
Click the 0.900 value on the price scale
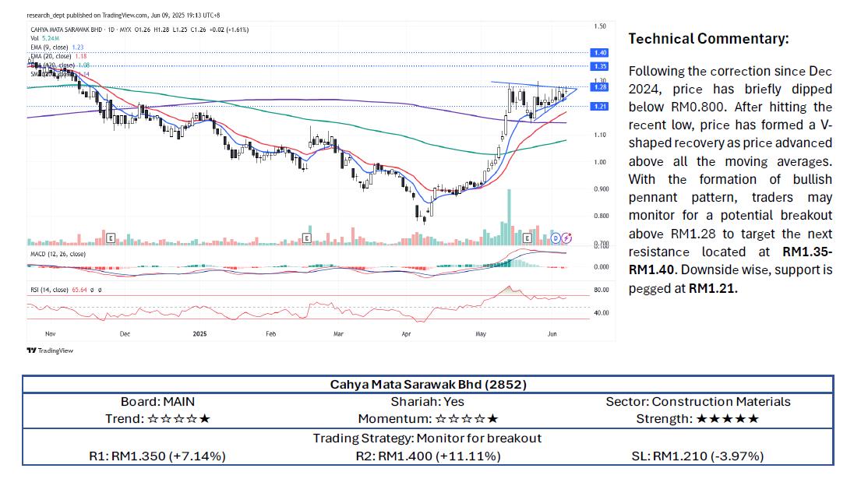coord(602,188)
